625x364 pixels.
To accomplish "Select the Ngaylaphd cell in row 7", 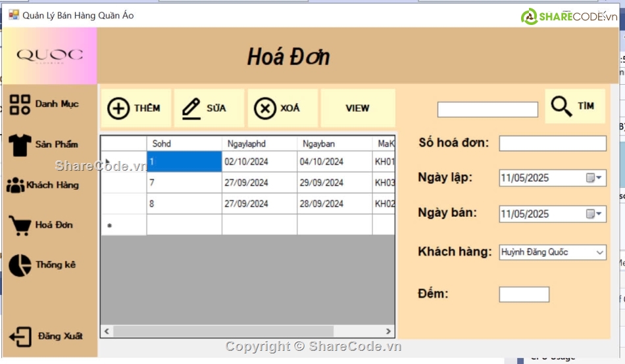I will tap(259, 183).
